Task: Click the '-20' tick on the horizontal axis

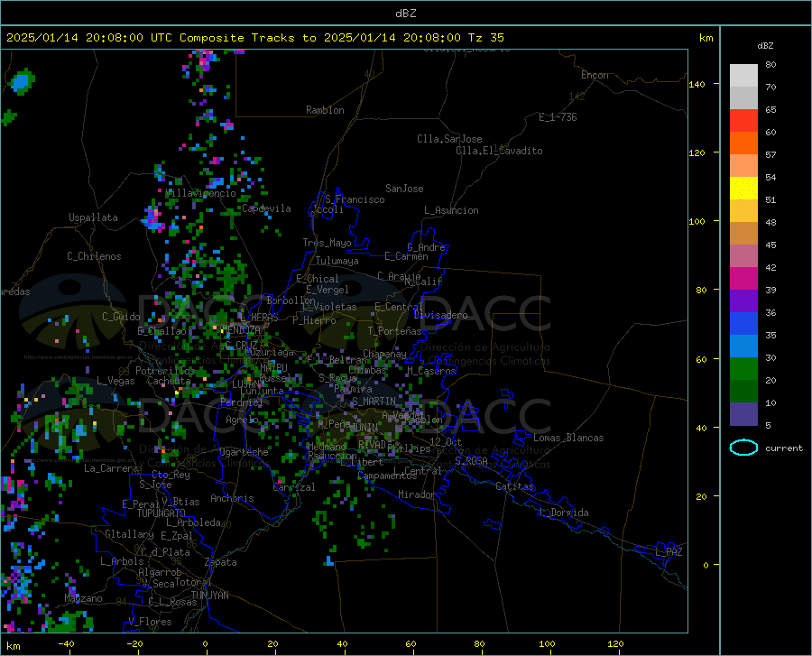Action: pos(134,643)
